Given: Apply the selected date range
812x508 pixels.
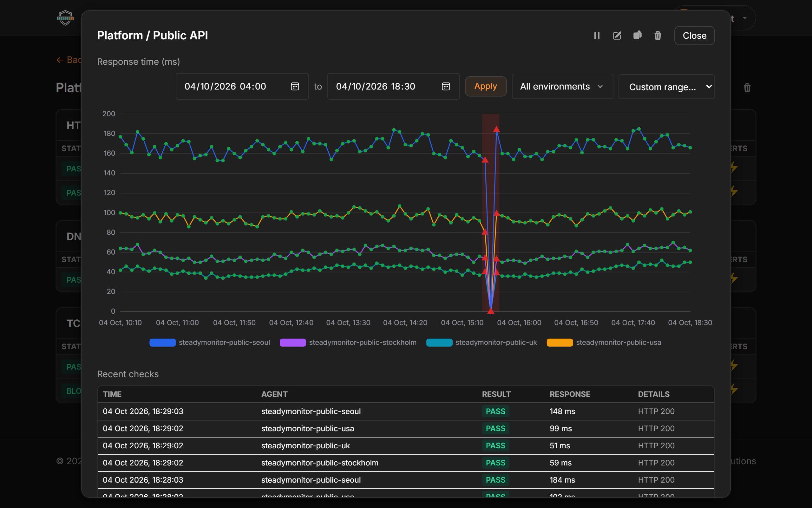Looking at the screenshot, I should coord(486,86).
